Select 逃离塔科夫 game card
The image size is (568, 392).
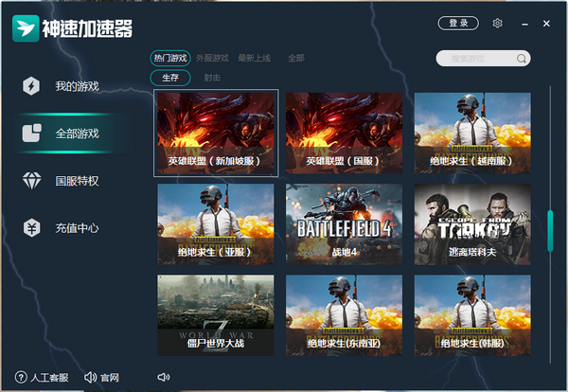pyautogui.click(x=472, y=224)
